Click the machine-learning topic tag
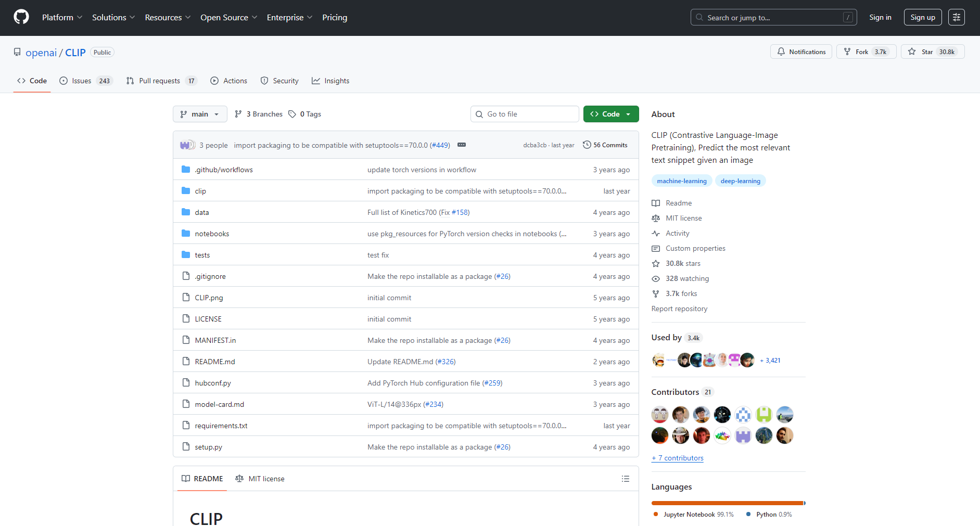Screen dimensions: 980x526 [x=682, y=181]
